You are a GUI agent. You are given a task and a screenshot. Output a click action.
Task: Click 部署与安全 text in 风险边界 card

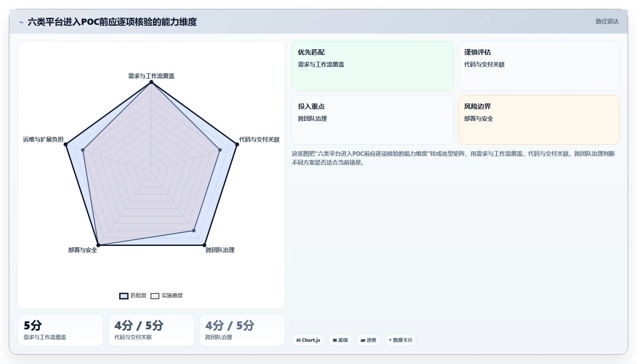tap(479, 119)
